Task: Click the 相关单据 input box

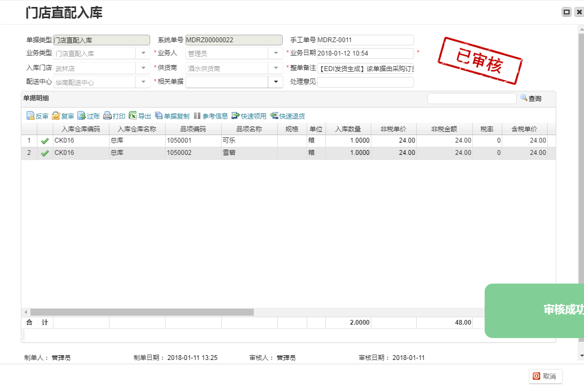Action: 227,82
